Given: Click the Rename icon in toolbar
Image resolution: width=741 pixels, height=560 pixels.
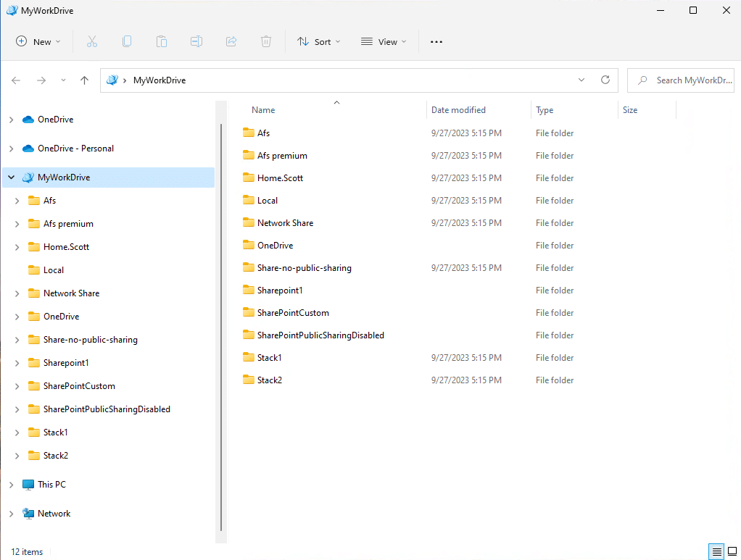Looking at the screenshot, I should (196, 42).
